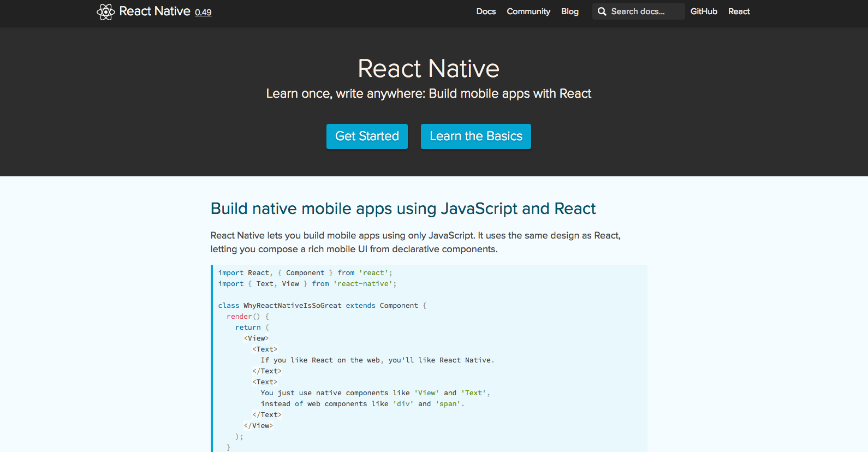Click the 'Learn once, write anywhere' tagline
The width and height of the screenshot is (868, 452).
tap(429, 94)
